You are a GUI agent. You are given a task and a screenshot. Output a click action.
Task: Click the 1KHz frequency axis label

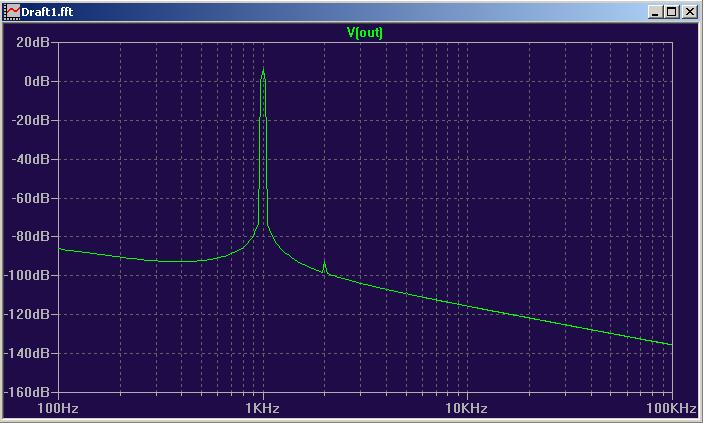263,408
